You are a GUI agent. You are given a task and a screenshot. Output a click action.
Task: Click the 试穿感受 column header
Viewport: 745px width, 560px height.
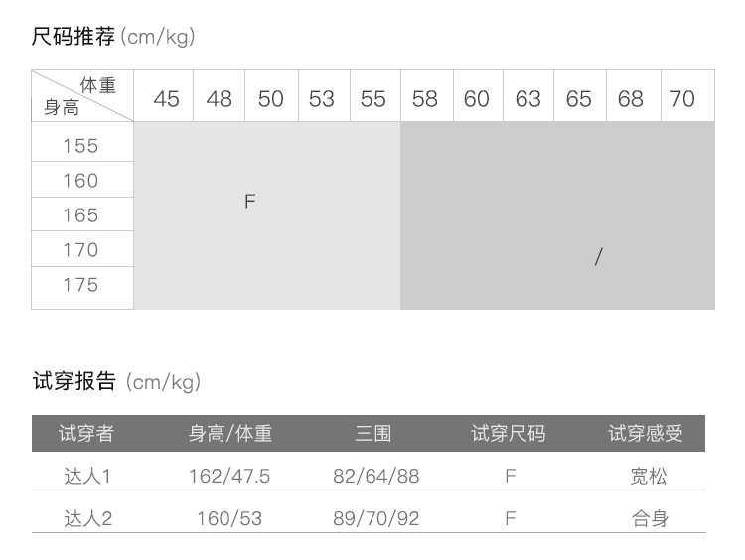click(x=646, y=434)
